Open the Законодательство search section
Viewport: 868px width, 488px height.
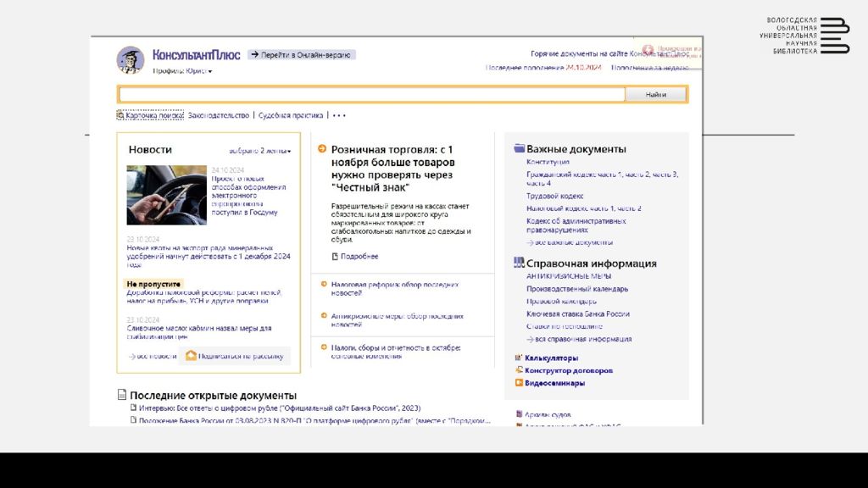pos(219,115)
